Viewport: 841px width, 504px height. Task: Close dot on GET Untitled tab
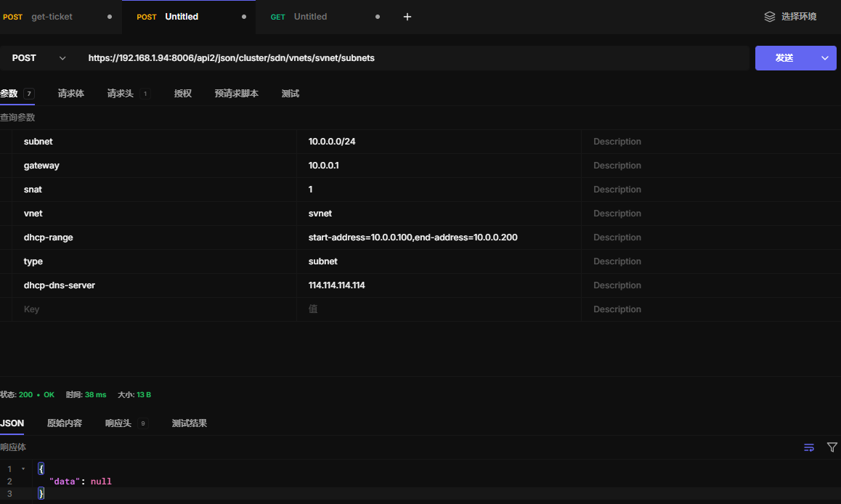click(x=378, y=17)
